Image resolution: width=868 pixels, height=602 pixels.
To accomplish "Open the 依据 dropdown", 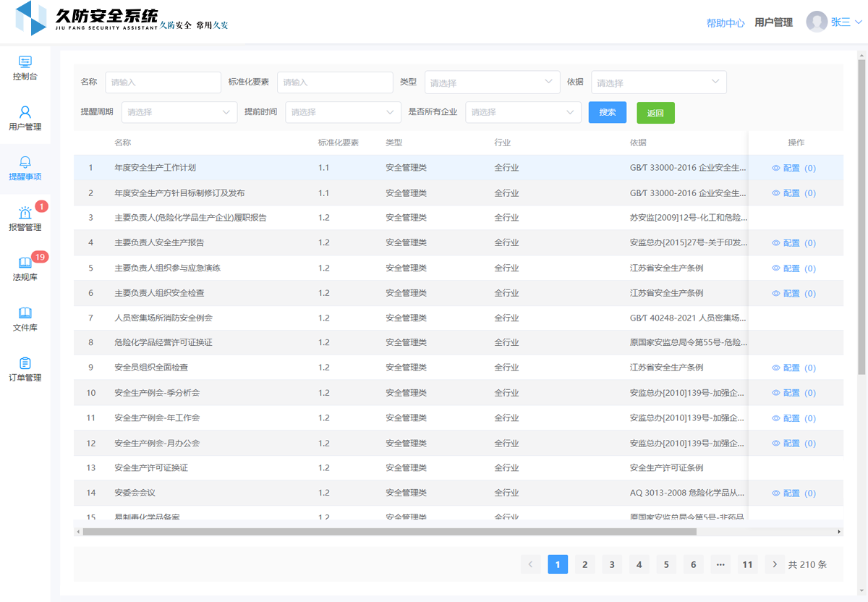I will tap(659, 82).
